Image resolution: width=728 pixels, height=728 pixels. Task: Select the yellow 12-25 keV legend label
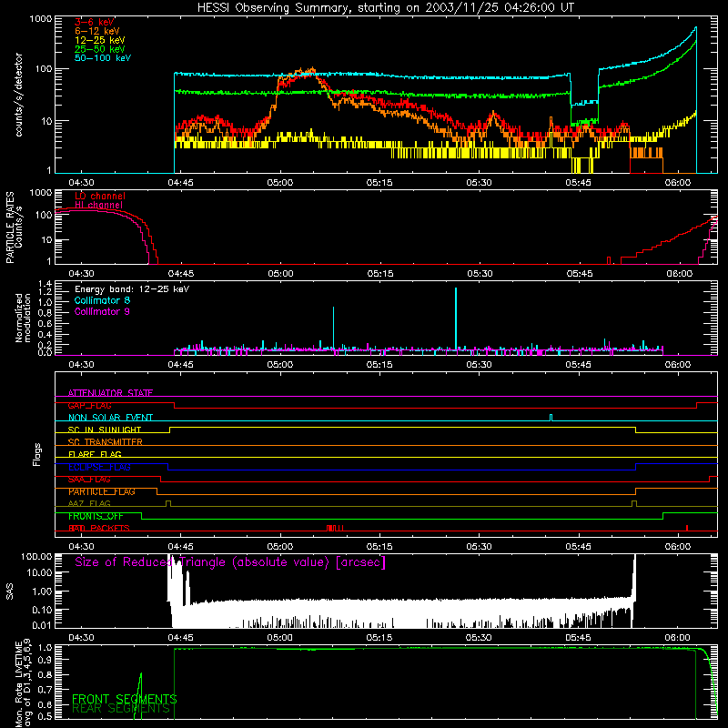(100, 40)
